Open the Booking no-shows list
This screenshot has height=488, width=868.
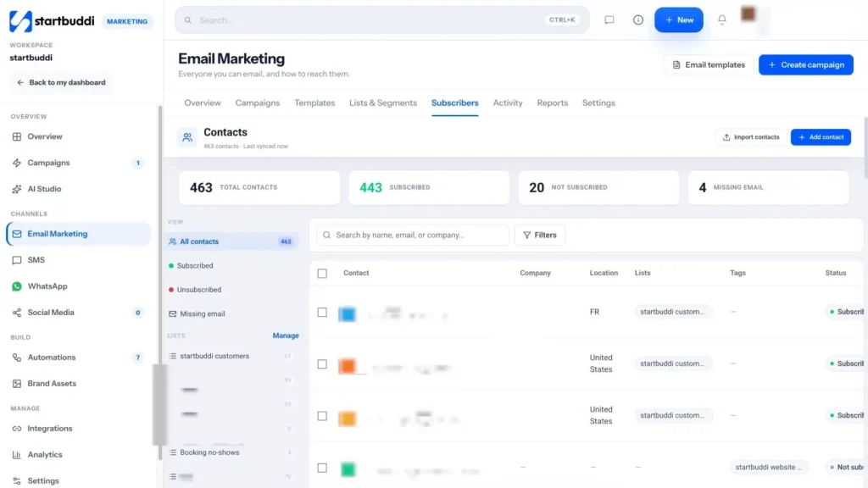(x=232, y=452)
